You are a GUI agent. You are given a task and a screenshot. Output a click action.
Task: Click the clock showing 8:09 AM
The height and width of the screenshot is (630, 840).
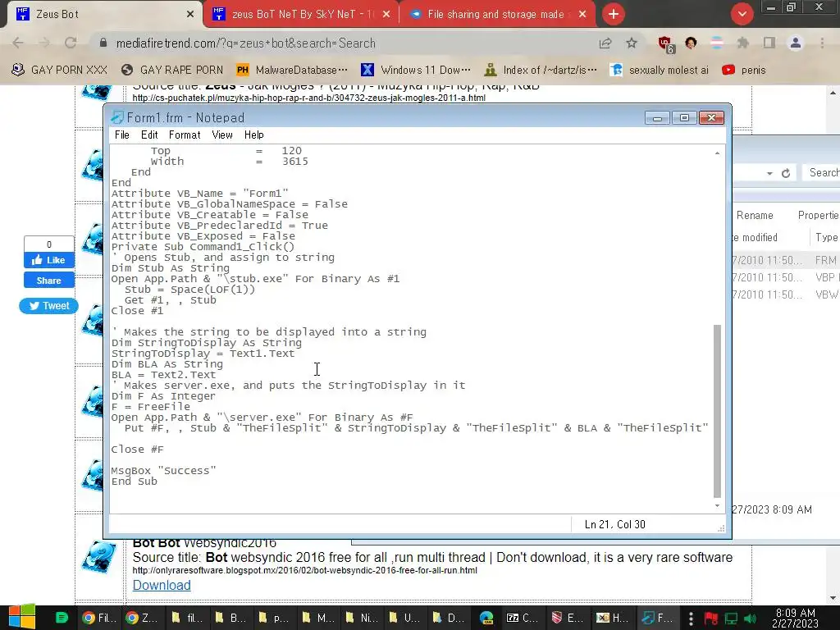[x=795, y=612]
